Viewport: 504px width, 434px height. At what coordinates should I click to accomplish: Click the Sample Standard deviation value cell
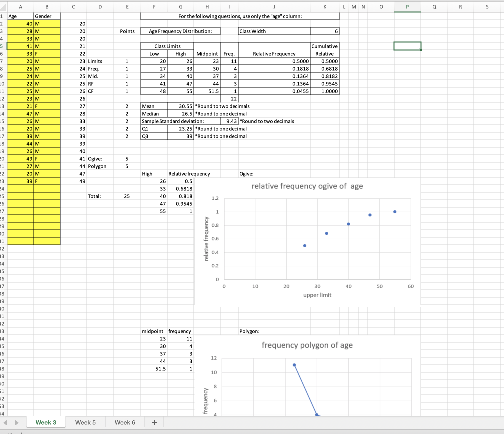(229, 121)
